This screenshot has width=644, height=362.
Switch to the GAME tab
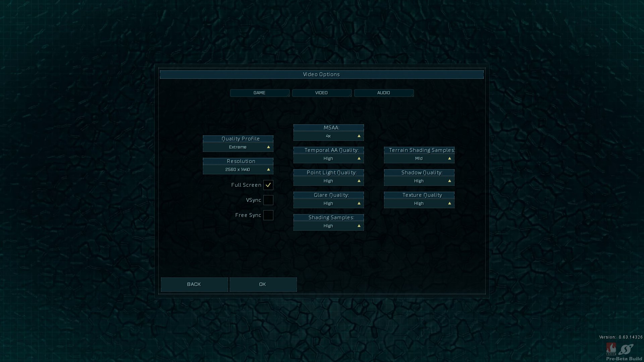260,93
